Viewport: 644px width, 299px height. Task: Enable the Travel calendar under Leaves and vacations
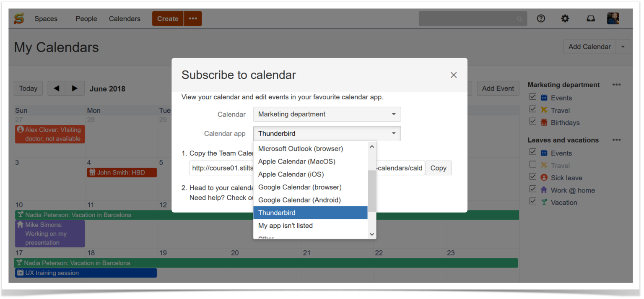[x=532, y=164]
